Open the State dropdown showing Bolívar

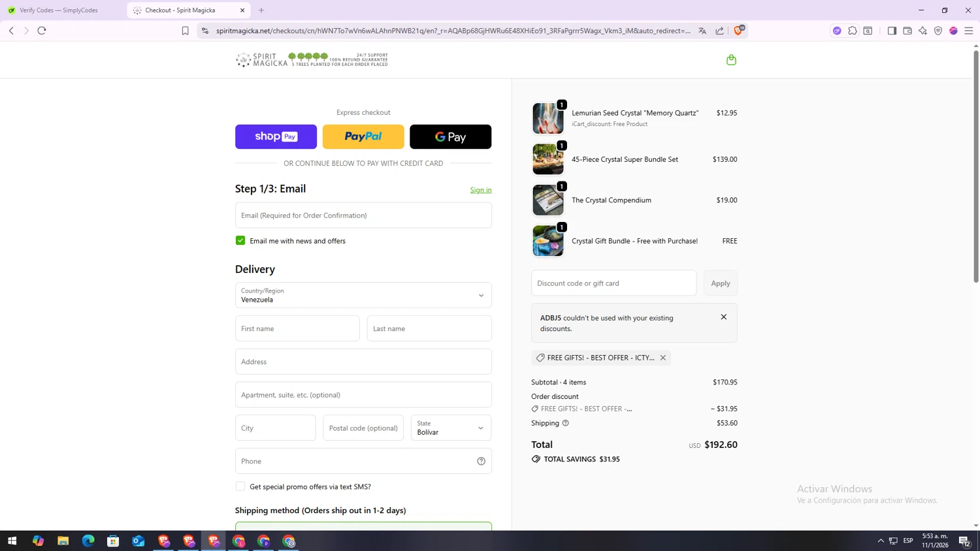point(451,428)
